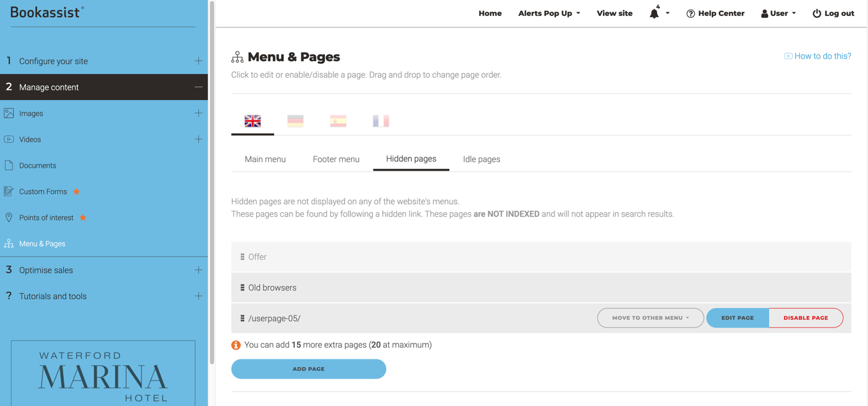Select View site in the top menu
The width and height of the screenshot is (868, 406).
614,13
